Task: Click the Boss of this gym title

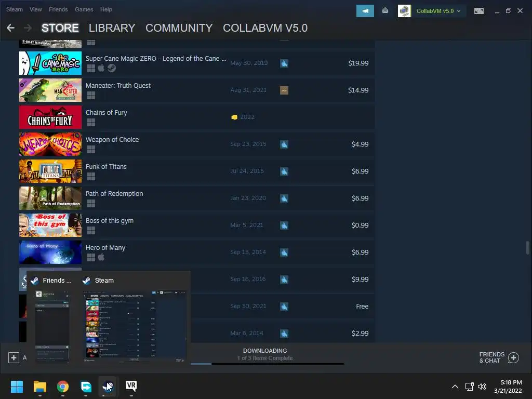Action: 109,220
